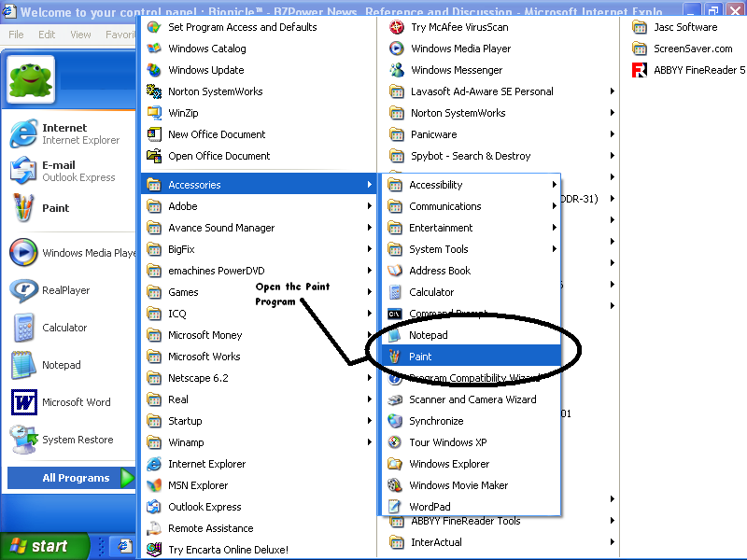Click the Windows Media Player icon in programs column
Screen dimensions: 747x560
click(x=396, y=49)
